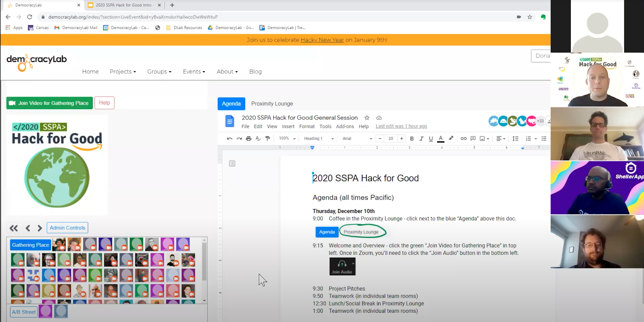
Task: Click Join Video for Gathering Place
Action: pyautogui.click(x=50, y=103)
